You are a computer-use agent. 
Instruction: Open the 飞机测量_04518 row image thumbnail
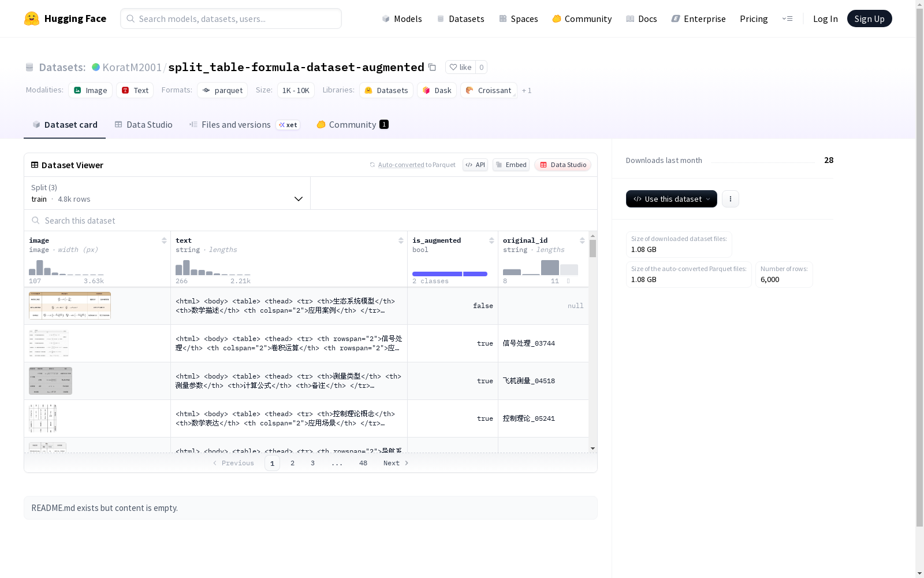tap(51, 381)
